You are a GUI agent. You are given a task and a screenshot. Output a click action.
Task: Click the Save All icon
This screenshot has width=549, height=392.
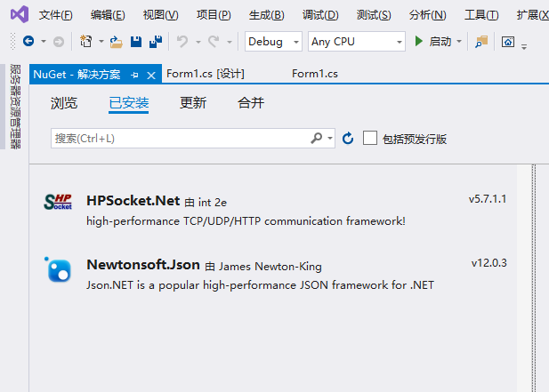click(x=156, y=41)
